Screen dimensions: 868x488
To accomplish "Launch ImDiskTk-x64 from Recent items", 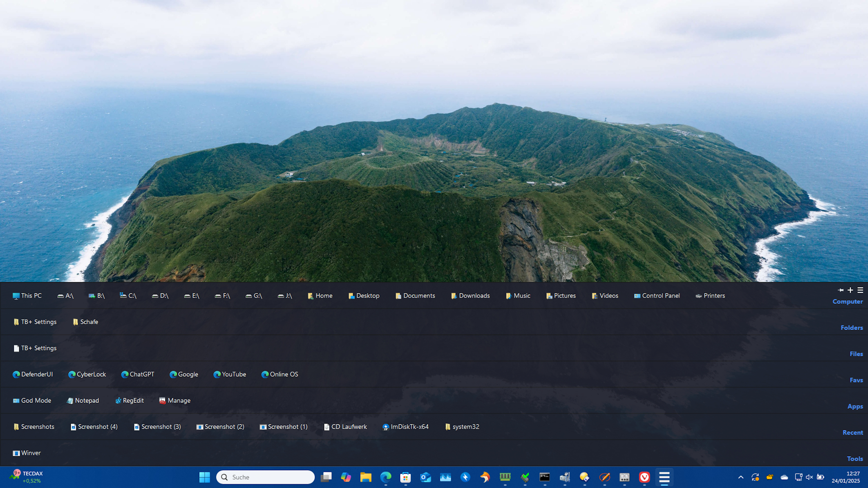I will [405, 427].
